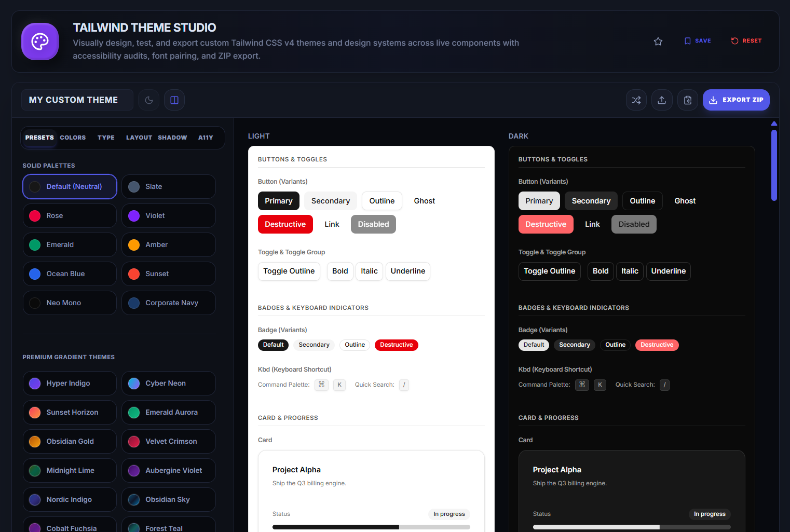Screen dimensions: 790x532
Task: Apply the Sunset palette
Action: coord(169,274)
